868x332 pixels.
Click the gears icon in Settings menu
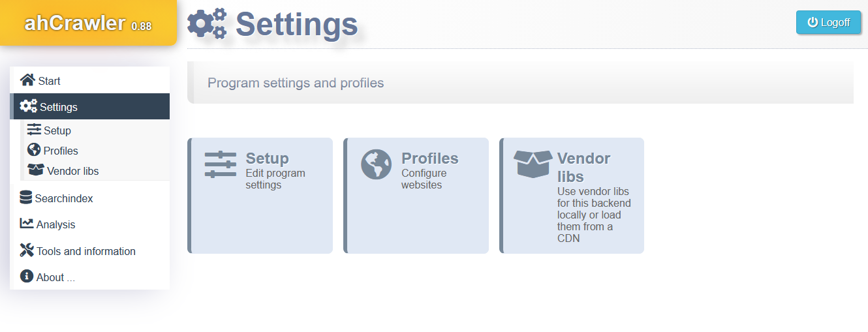pos(29,106)
